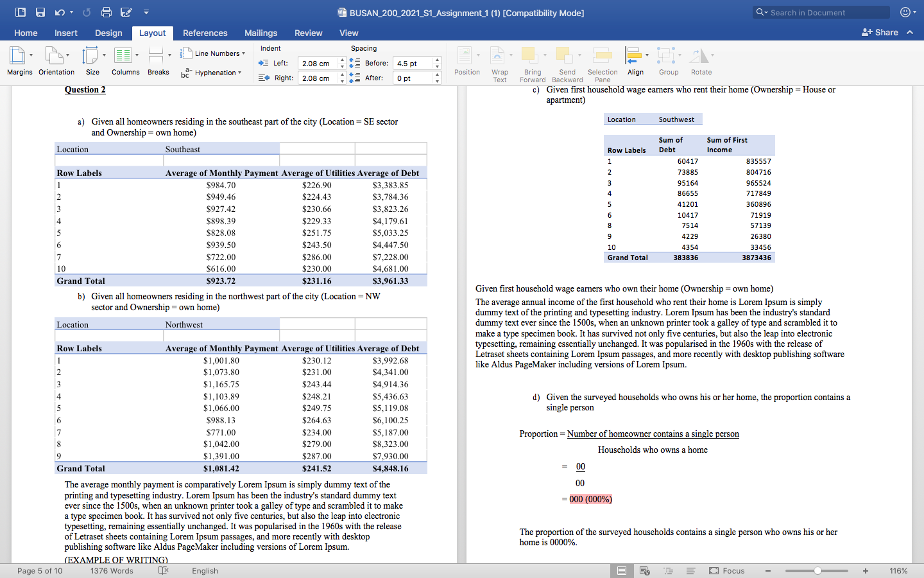924x578 pixels.
Task: Save the document with the floppy disk icon
Action: 40,12
